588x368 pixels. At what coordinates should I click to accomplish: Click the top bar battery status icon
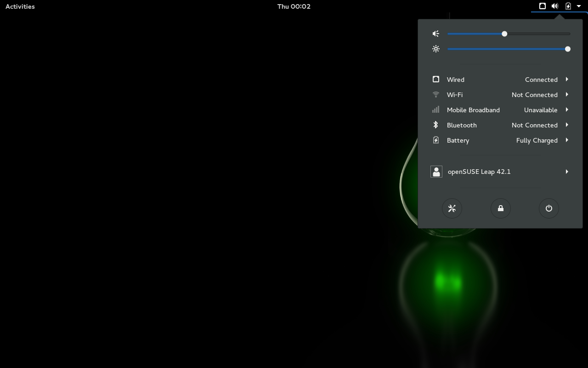(x=568, y=6)
